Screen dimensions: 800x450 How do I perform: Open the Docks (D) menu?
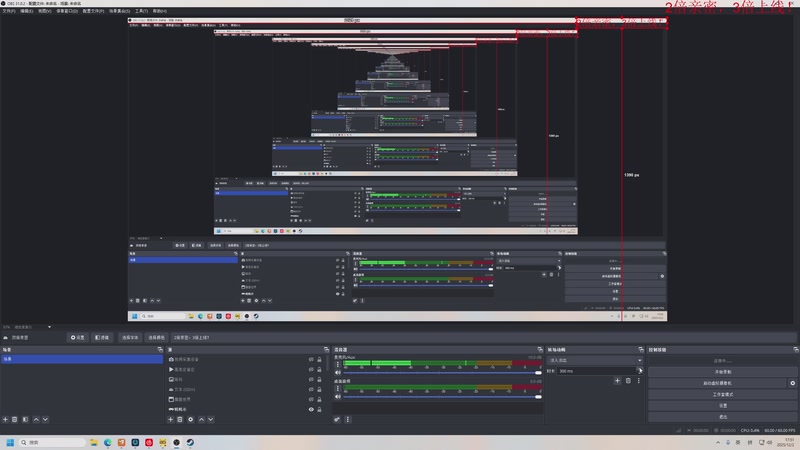pyautogui.click(x=67, y=11)
